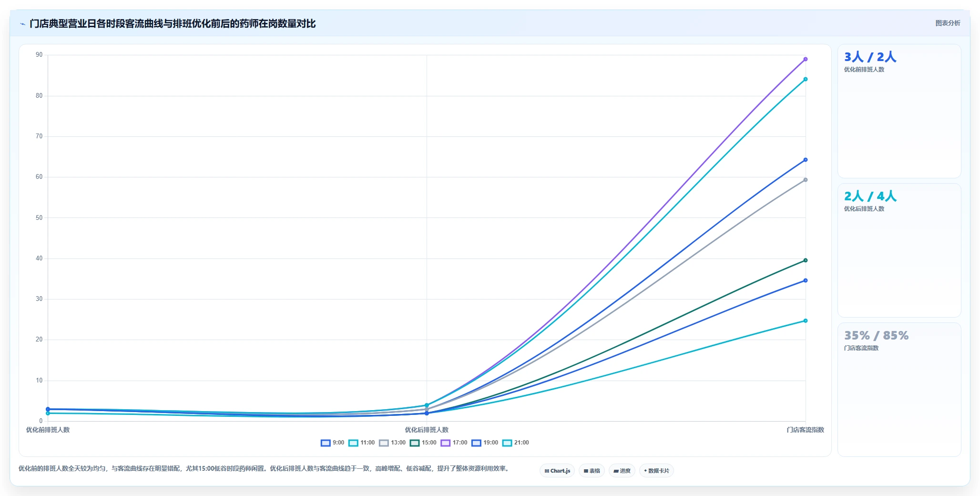Click the cyan data point near value 84
This screenshot has height=496, width=980.
[x=806, y=79]
